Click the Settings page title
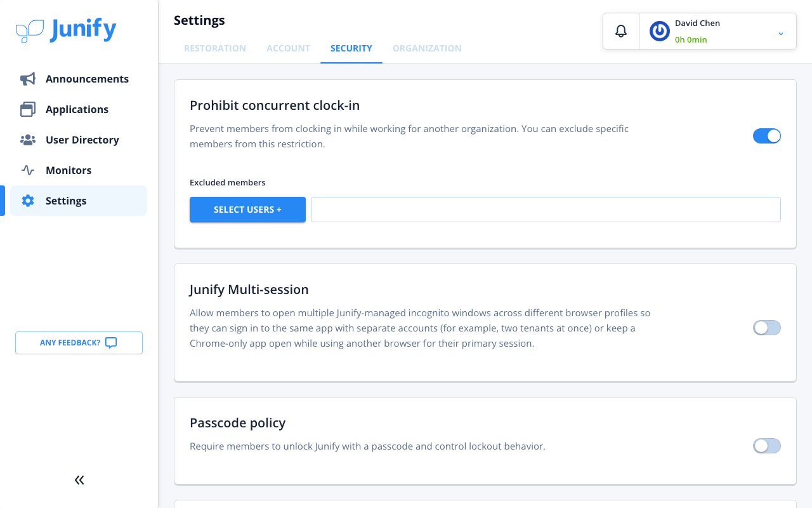The image size is (812, 508). (x=199, y=20)
